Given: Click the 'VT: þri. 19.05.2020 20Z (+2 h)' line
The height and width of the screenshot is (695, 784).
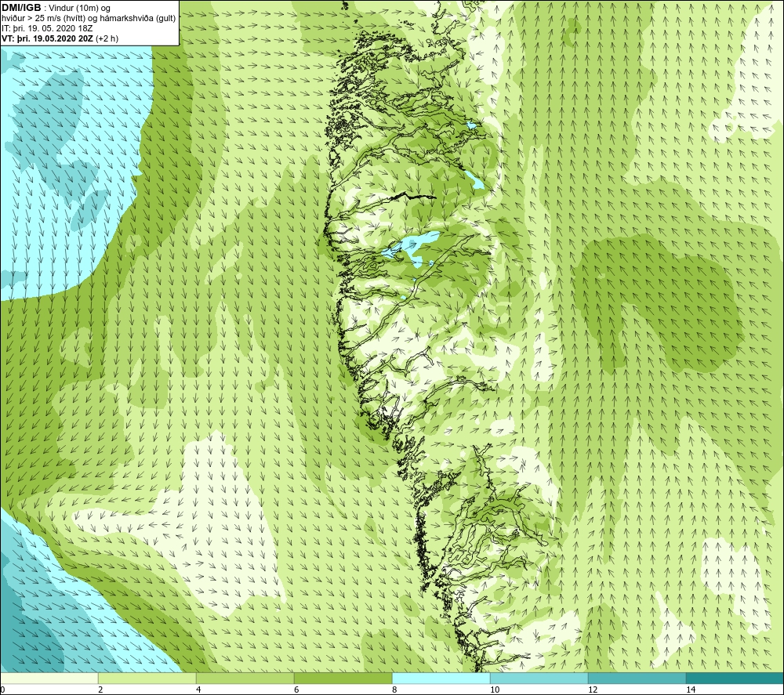Looking at the screenshot, I should pos(60,38).
